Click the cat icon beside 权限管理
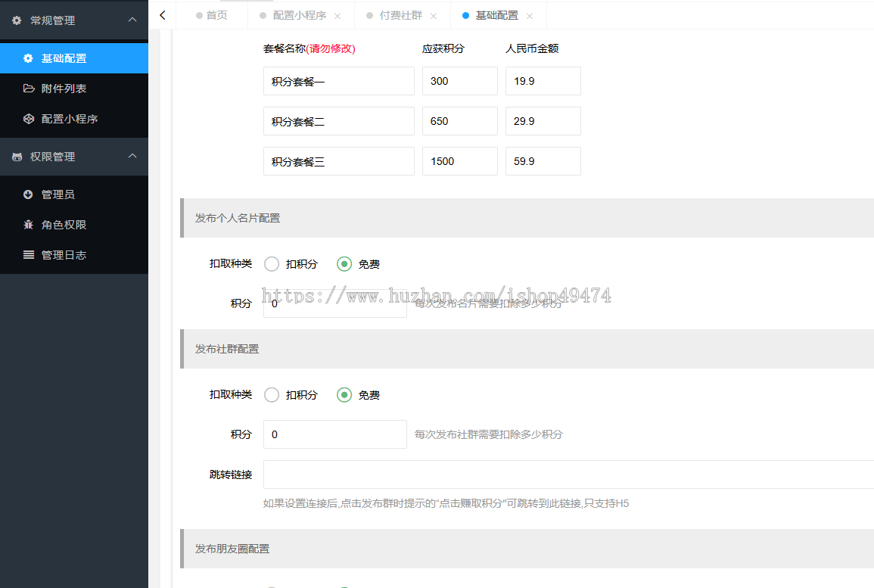874x588 pixels. [x=17, y=157]
